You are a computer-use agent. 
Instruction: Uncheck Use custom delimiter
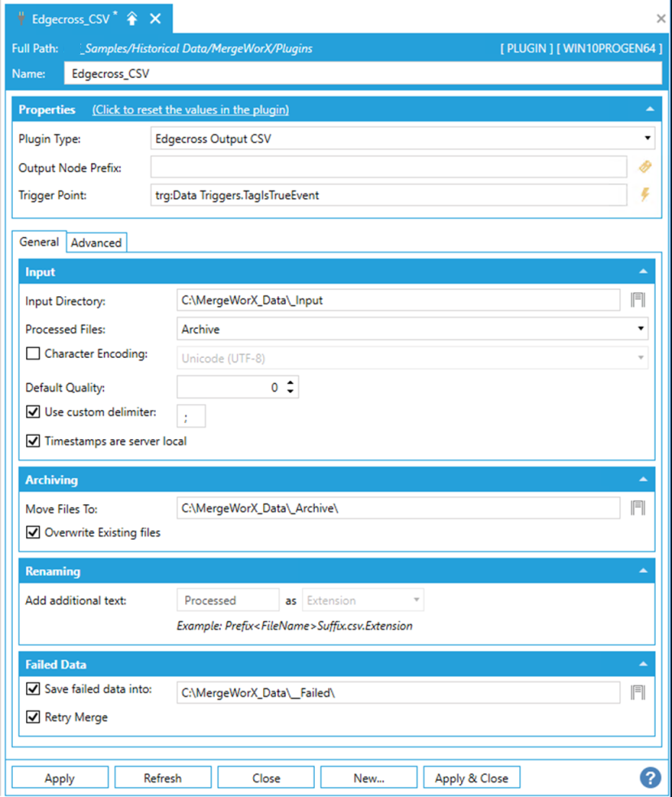pos(33,411)
